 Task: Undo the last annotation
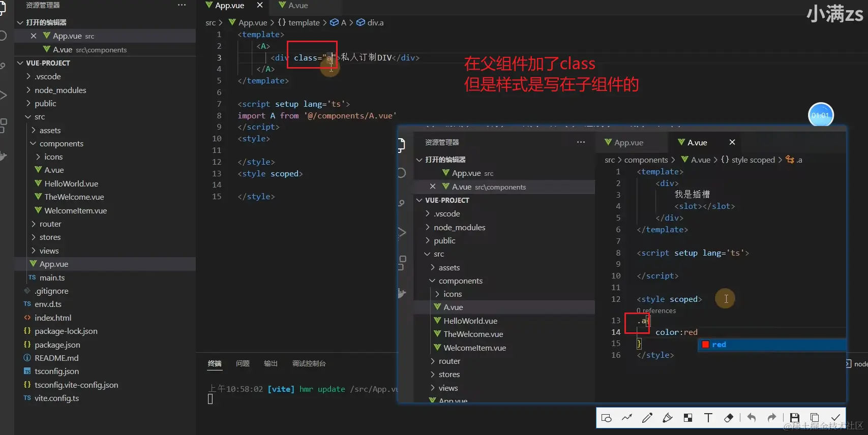pyautogui.click(x=752, y=418)
